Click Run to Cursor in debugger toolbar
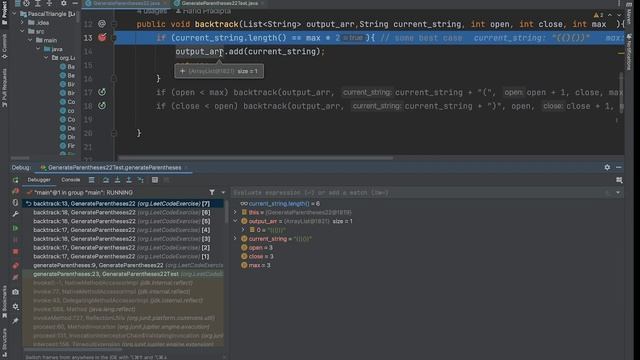Image resolution: width=640 pixels, height=360 pixels. tap(140, 180)
